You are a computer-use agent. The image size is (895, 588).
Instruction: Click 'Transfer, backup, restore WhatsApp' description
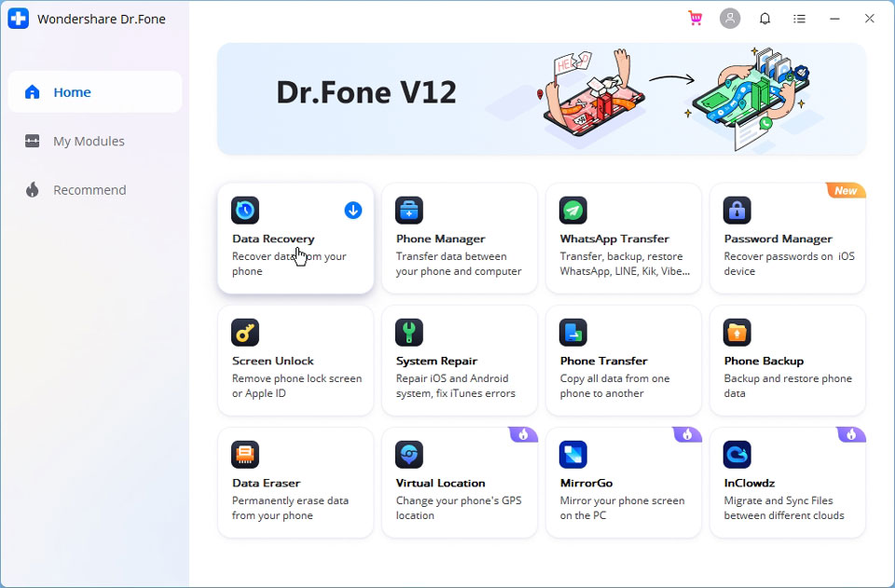pos(625,264)
